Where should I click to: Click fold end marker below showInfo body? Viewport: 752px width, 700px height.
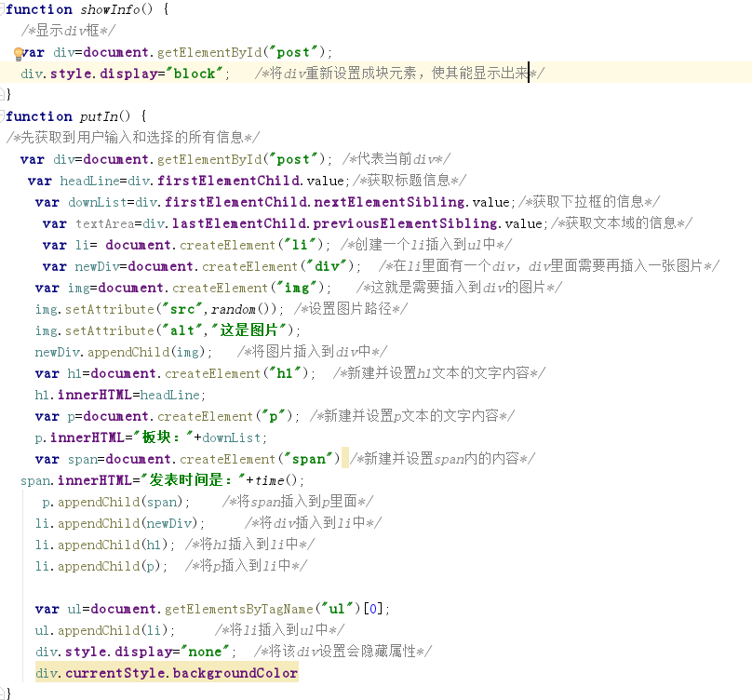[x=2, y=94]
